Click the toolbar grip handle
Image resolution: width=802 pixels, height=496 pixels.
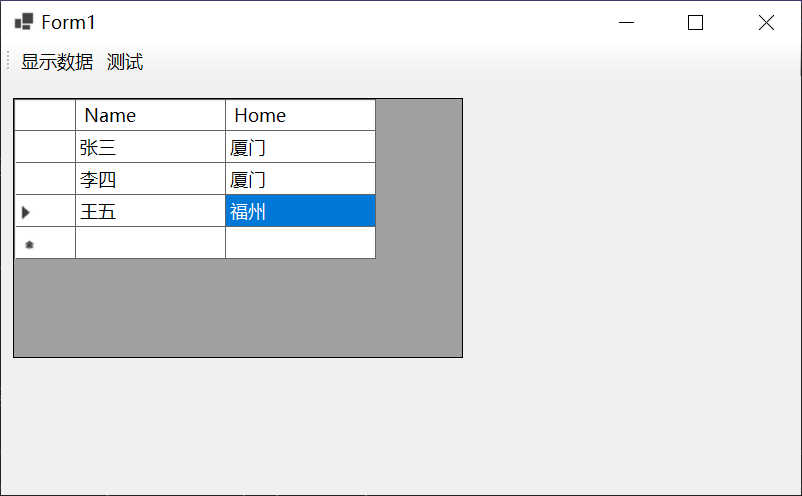click(x=8, y=62)
